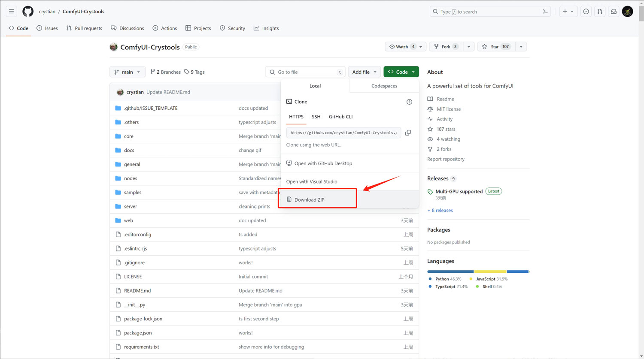This screenshot has height=359, width=644.
Task: Open the main branch selector dropdown
Action: point(128,72)
